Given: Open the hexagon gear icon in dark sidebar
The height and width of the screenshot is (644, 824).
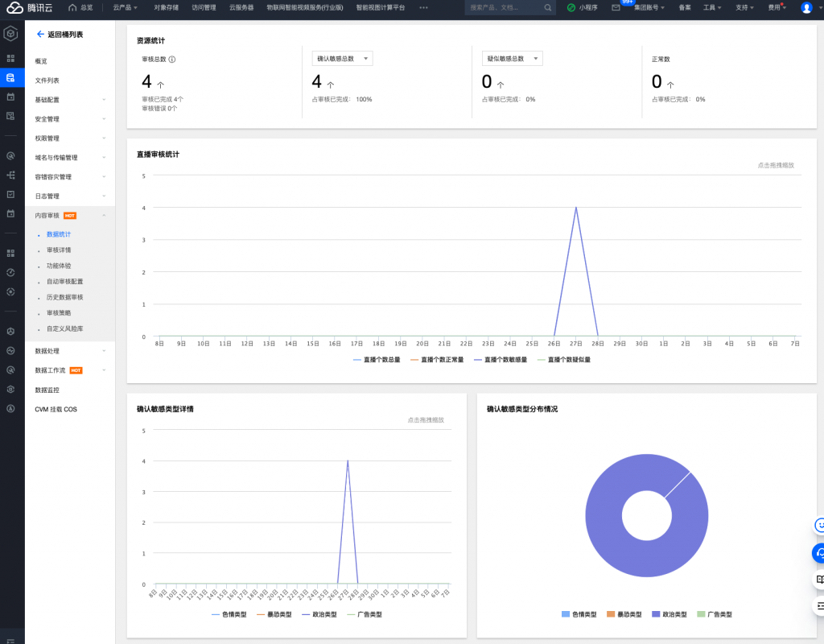Looking at the screenshot, I should (10, 390).
